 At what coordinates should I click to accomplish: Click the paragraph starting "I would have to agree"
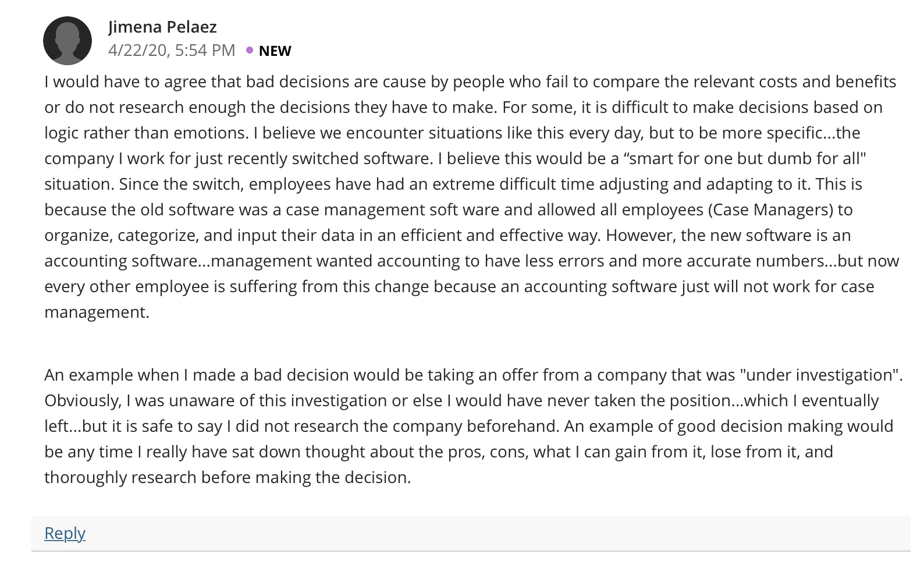tap(472, 197)
